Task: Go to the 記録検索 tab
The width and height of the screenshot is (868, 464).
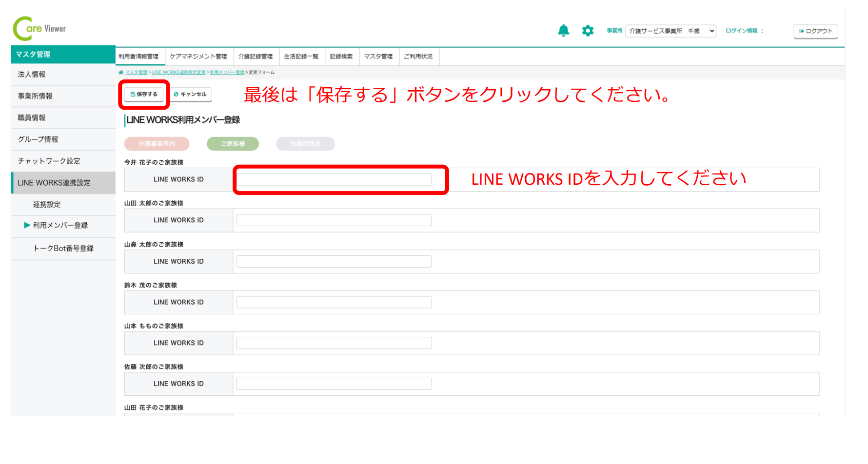Action: [341, 57]
